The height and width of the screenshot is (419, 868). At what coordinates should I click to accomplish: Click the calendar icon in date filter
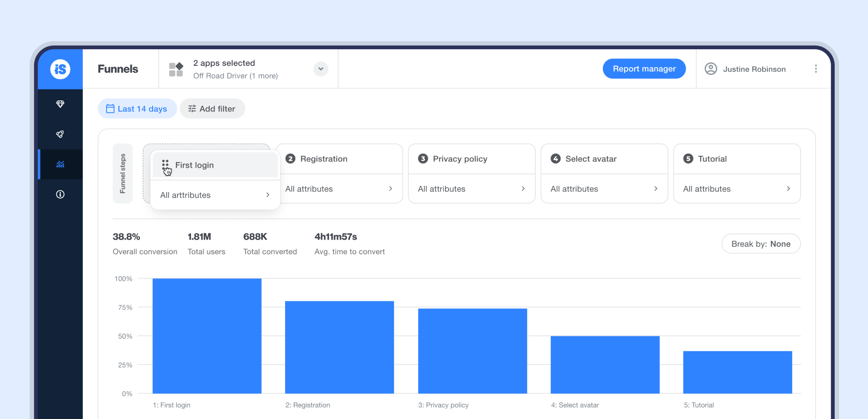(110, 109)
